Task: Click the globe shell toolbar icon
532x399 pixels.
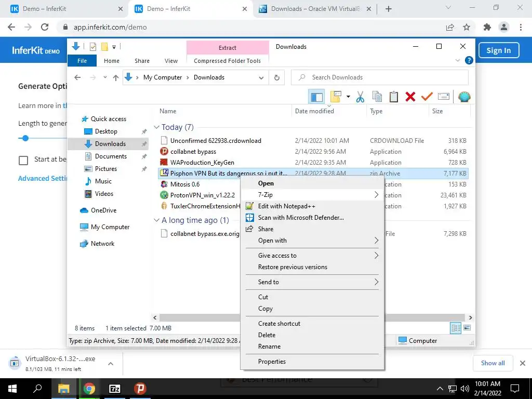Action: 464,97
